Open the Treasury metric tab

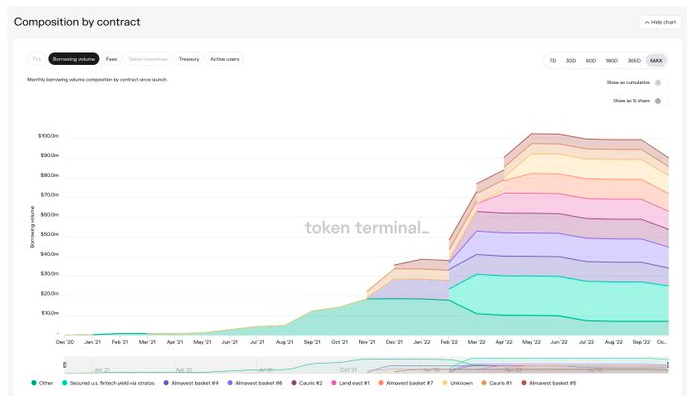(189, 59)
